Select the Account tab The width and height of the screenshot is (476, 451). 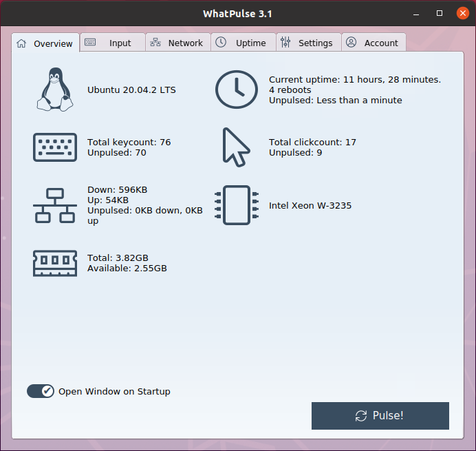373,43
